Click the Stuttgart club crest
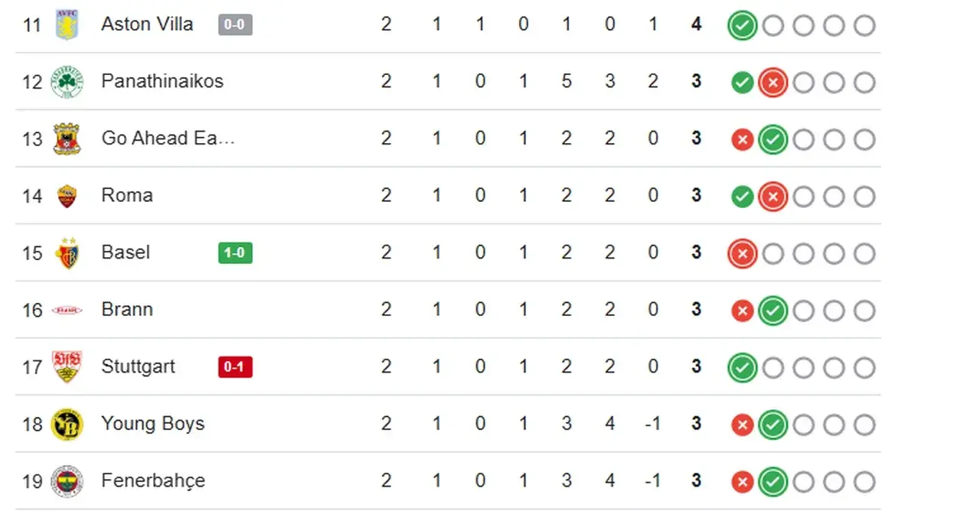 click(x=67, y=366)
